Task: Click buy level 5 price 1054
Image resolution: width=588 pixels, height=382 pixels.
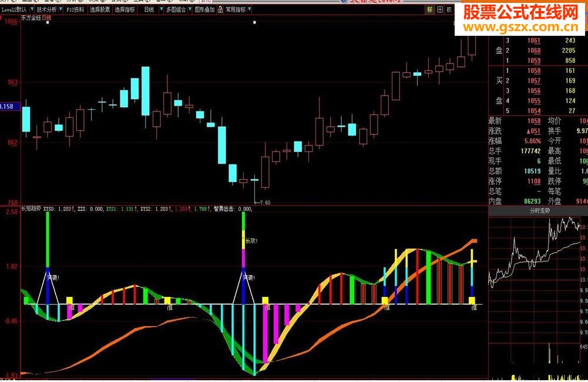Action: click(533, 111)
